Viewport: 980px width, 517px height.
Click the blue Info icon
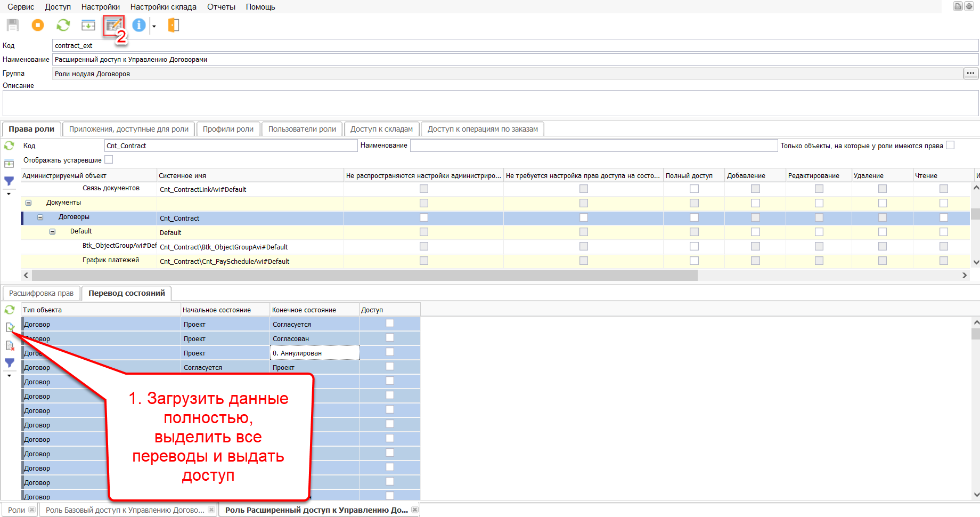(x=138, y=25)
